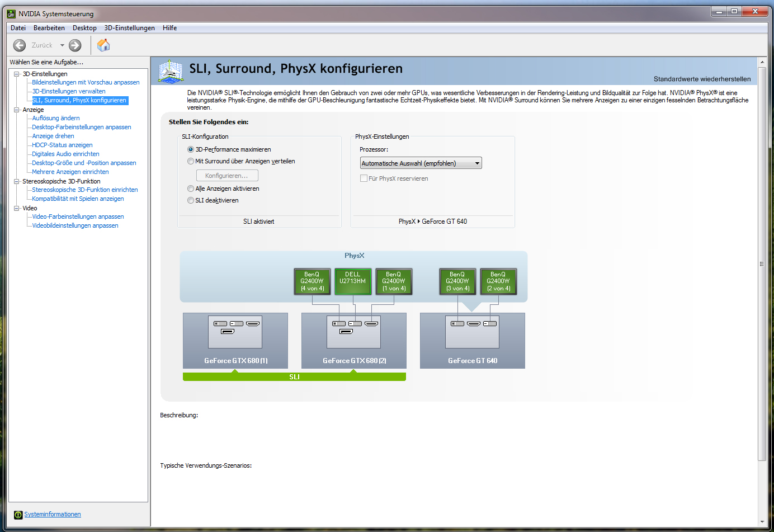Open Desktop-Größe und -Position anpassen
This screenshot has height=532, width=774.
click(84, 163)
